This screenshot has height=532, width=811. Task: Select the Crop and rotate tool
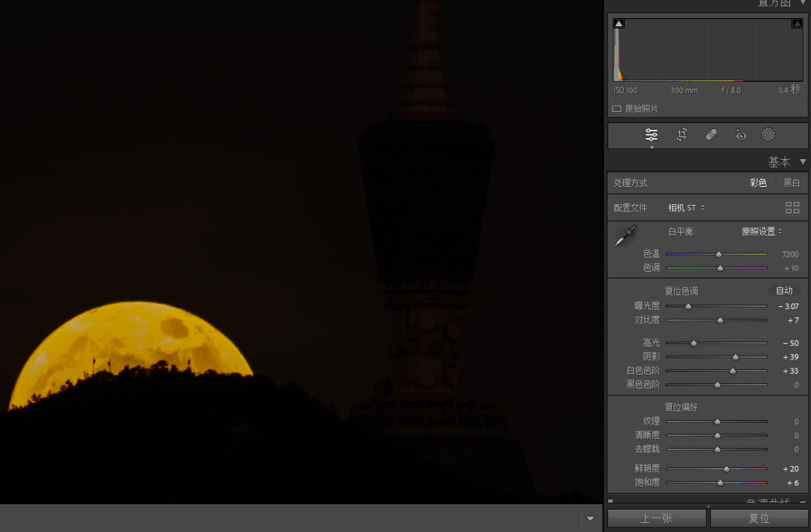tap(682, 135)
